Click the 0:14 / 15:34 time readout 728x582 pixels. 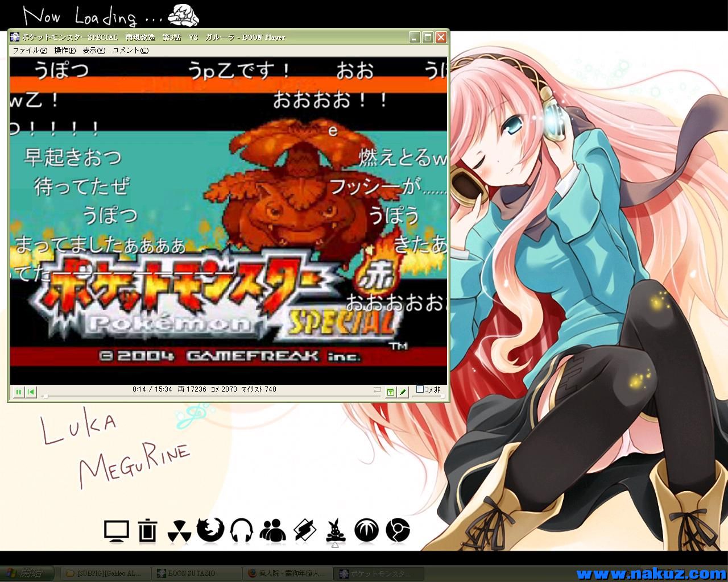click(x=152, y=389)
